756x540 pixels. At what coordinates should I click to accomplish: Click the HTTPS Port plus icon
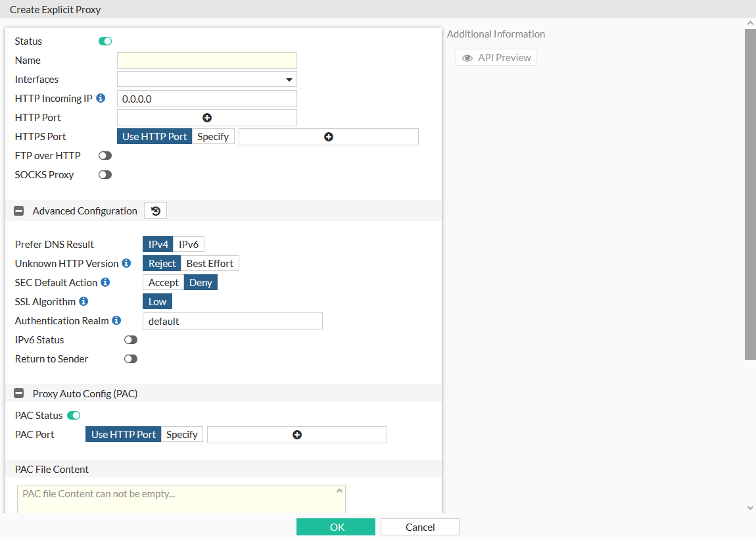[x=329, y=137]
